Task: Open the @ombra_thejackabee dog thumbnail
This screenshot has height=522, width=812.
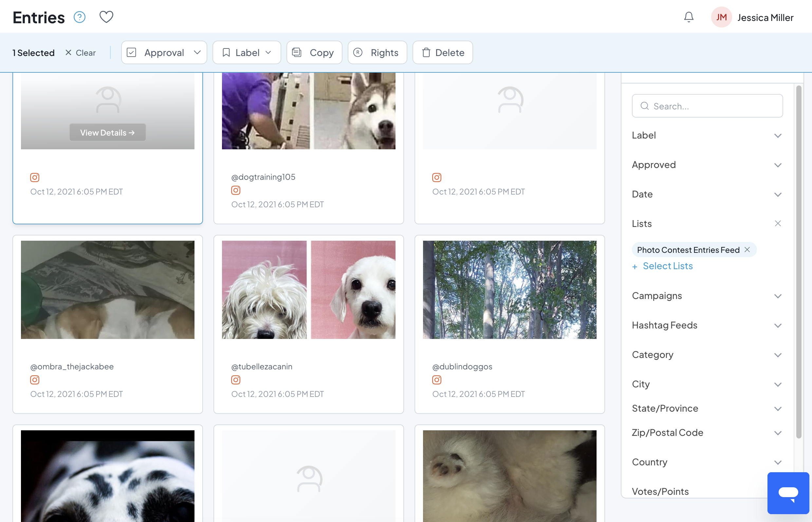Action: click(108, 290)
